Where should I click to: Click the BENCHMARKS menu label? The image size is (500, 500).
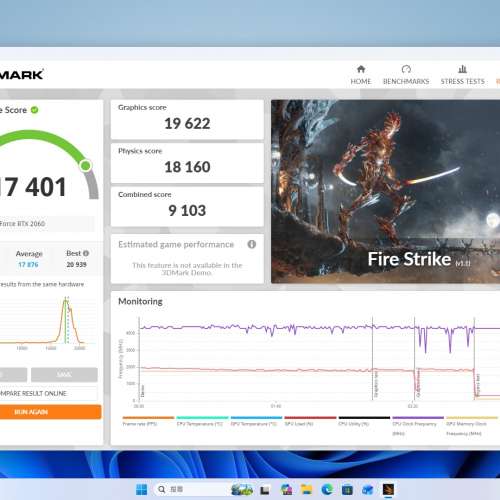(x=406, y=81)
